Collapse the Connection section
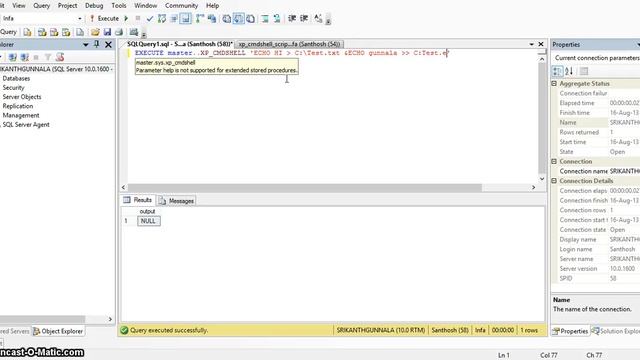The height and width of the screenshot is (360, 640). (x=554, y=161)
